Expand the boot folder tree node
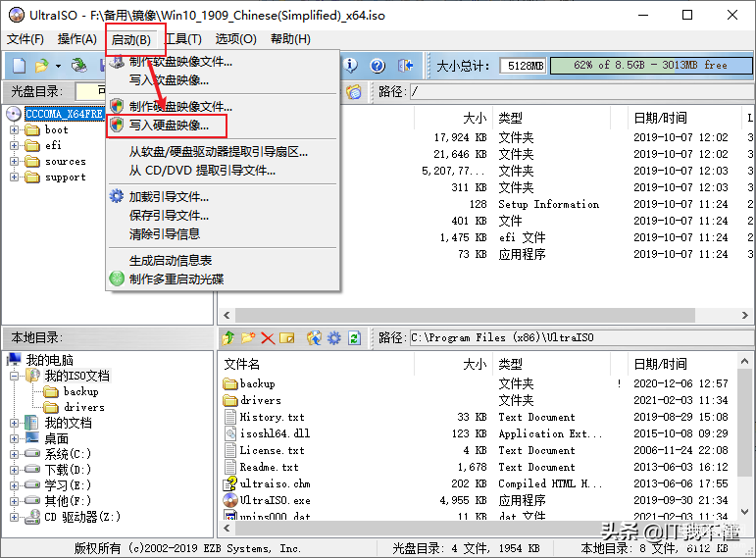Image resolution: width=756 pixels, height=558 pixels. coord(14,129)
